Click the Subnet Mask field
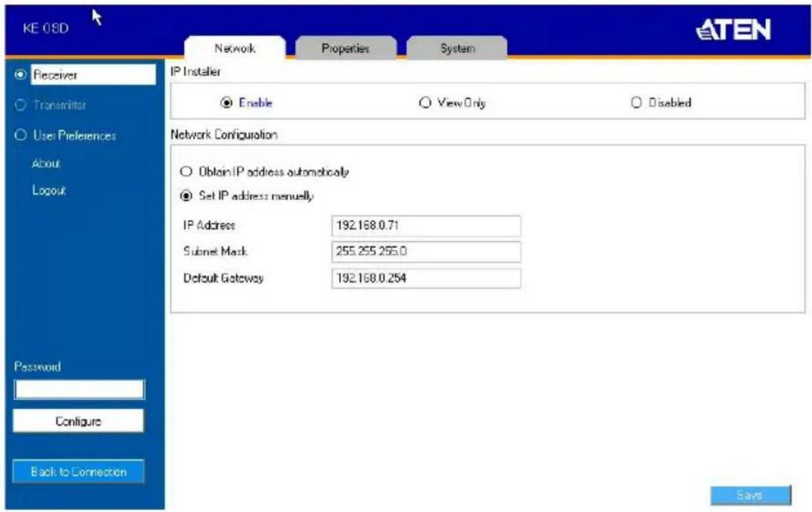The width and height of the screenshot is (812, 512). 426,252
